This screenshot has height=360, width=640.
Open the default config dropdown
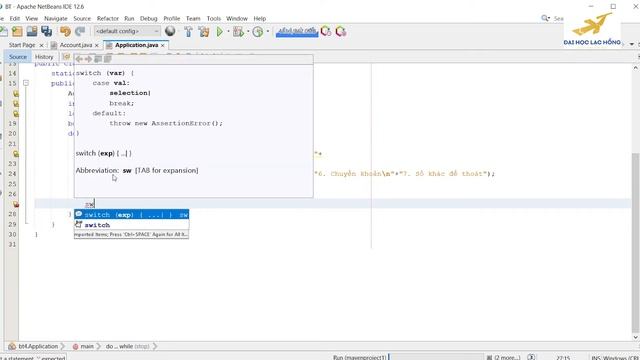point(127,31)
